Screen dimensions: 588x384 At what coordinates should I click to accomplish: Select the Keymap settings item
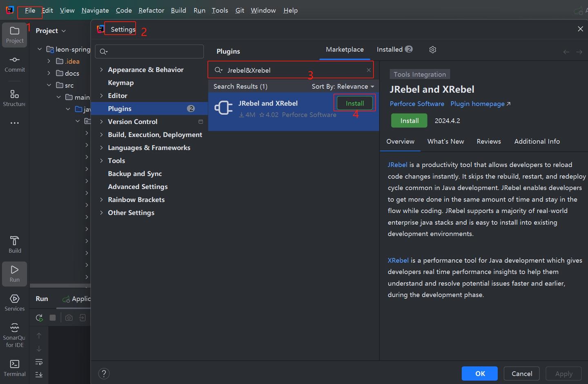click(120, 83)
